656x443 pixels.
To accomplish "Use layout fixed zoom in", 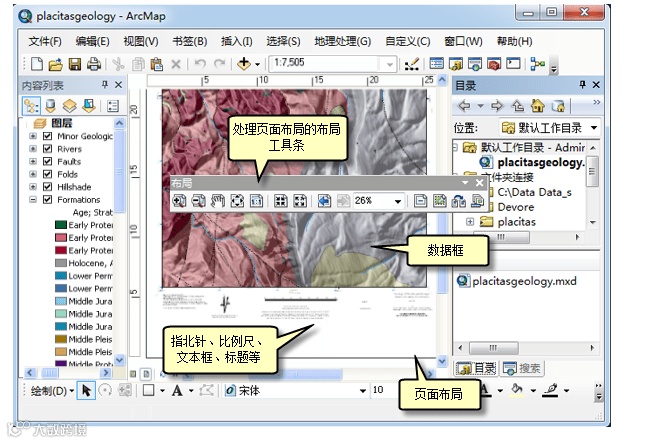I will [x=281, y=201].
